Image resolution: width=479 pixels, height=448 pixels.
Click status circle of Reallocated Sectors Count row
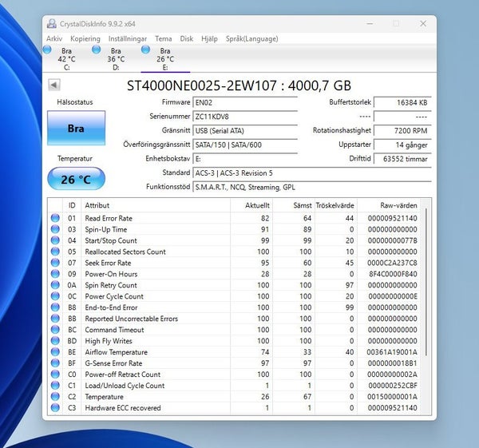pyautogui.click(x=55, y=252)
